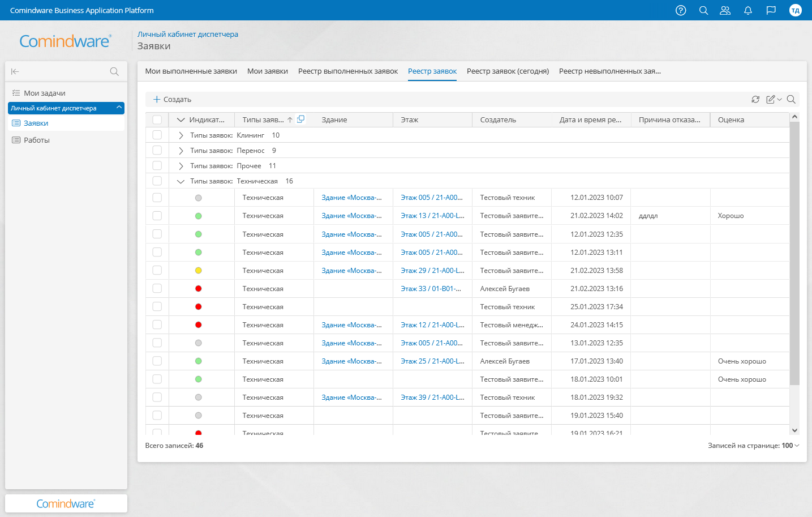Screen dimensions: 812x517
Task: Expand the Клининг group
Action: point(181,135)
